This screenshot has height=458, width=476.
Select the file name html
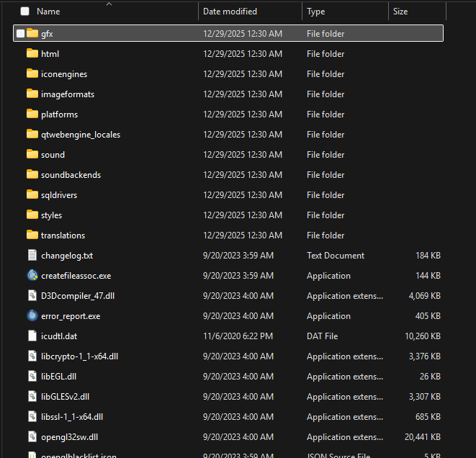pos(50,54)
